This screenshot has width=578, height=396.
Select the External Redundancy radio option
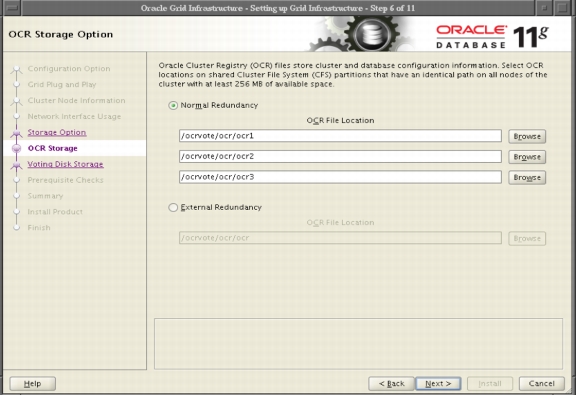[x=173, y=208]
